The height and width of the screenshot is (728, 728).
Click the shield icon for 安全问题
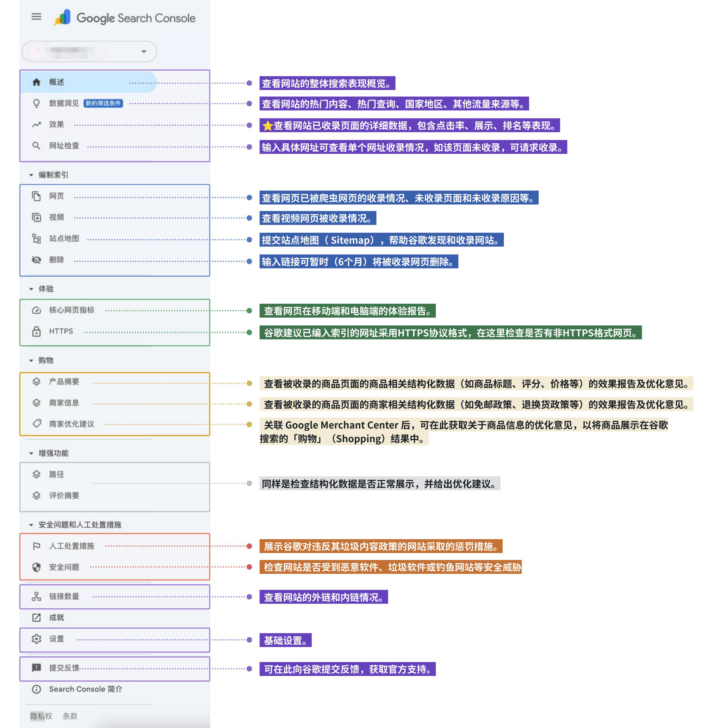coord(36,567)
